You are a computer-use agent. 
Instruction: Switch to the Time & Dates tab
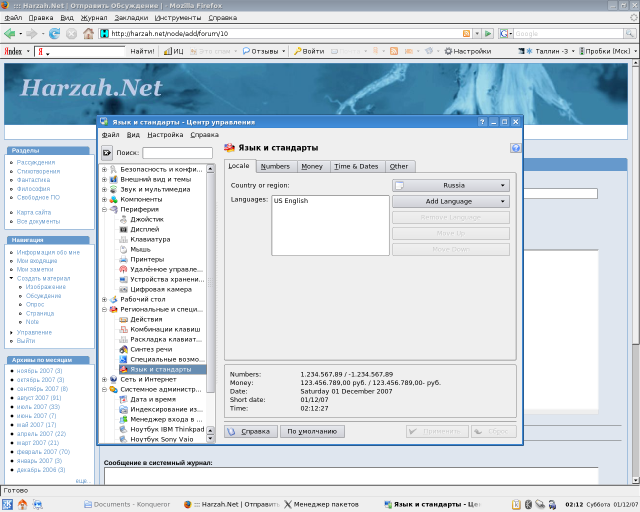tap(356, 166)
